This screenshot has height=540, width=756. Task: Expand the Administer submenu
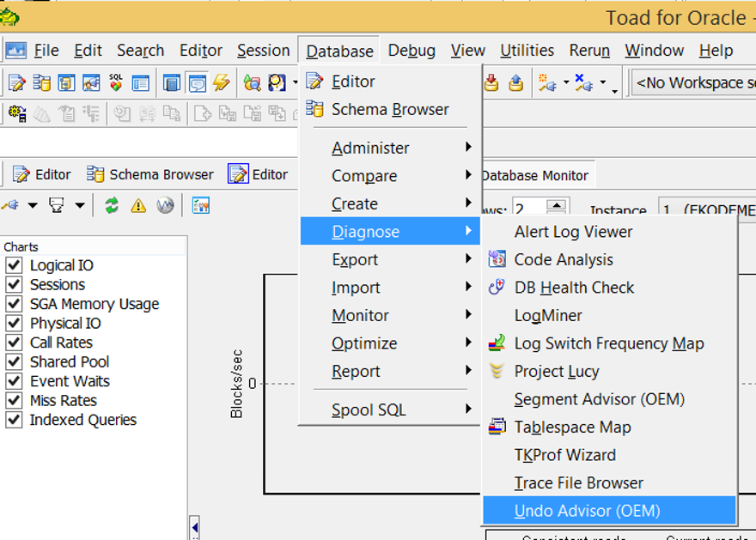390,148
